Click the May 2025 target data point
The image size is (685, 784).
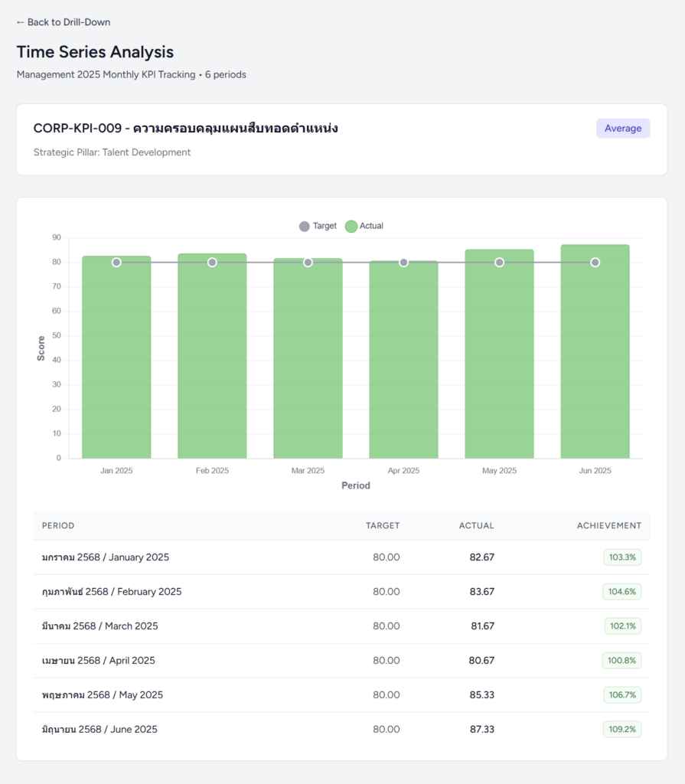tap(499, 263)
